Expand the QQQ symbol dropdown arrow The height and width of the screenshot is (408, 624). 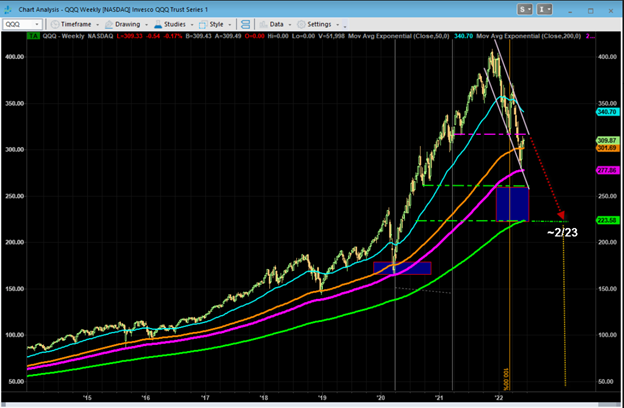coord(43,23)
